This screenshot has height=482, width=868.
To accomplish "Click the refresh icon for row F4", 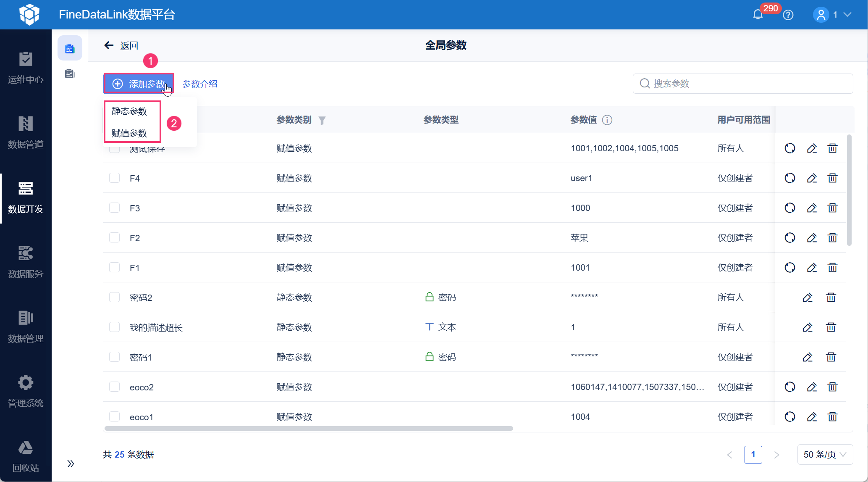I will 790,178.
